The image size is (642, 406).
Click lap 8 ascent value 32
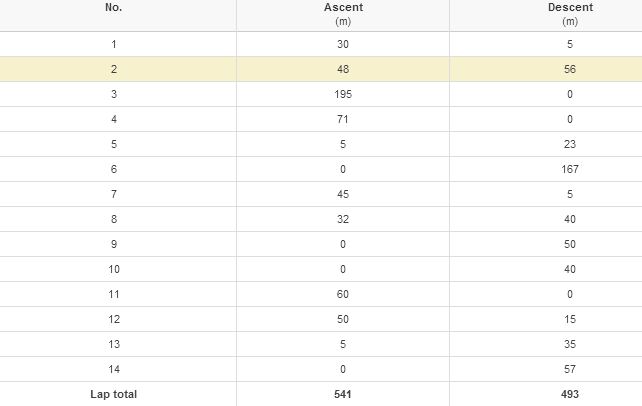[343, 219]
